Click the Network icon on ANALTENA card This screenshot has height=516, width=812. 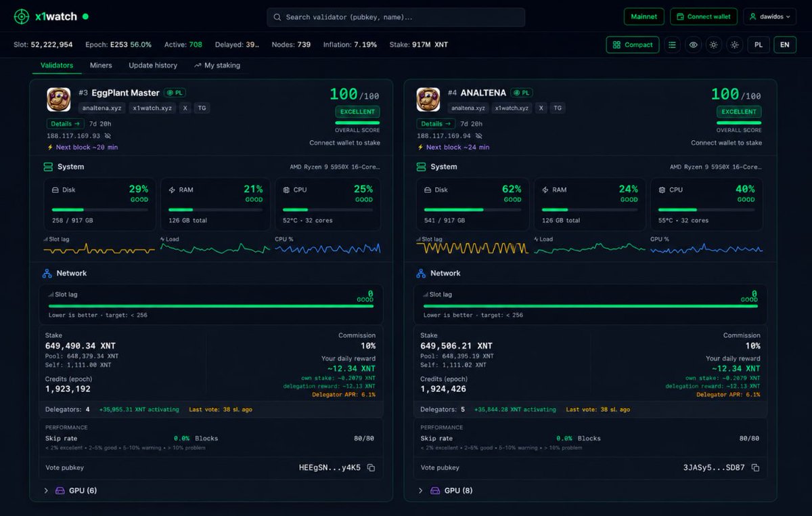click(422, 274)
